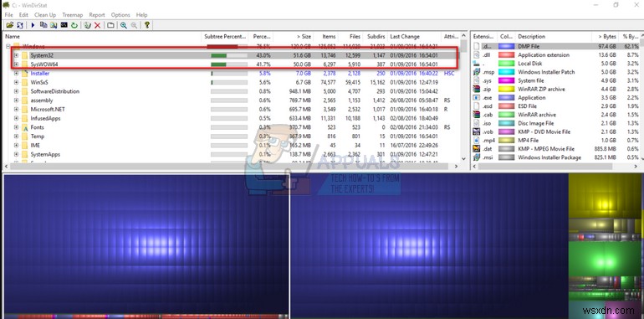Open the Help menu
Screen dimensions: 644x319
pyautogui.click(x=141, y=15)
